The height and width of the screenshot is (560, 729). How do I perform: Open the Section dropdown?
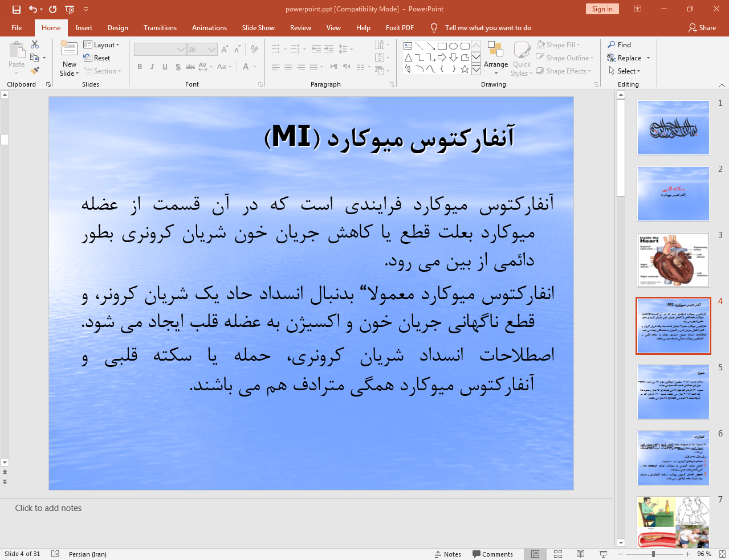103,71
